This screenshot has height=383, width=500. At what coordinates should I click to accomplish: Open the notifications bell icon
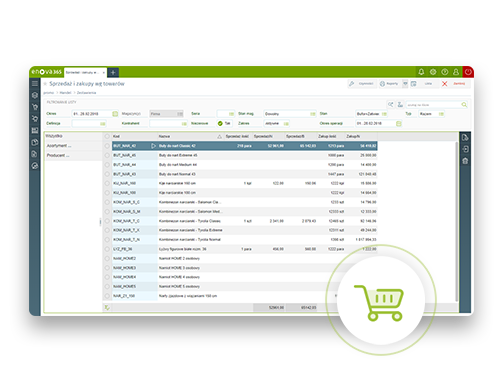(421, 72)
